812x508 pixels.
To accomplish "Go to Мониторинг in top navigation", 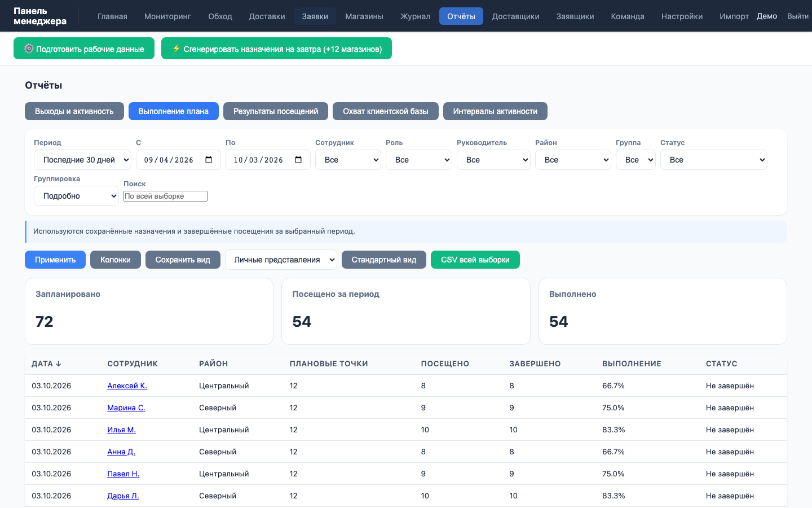I will pos(167,16).
